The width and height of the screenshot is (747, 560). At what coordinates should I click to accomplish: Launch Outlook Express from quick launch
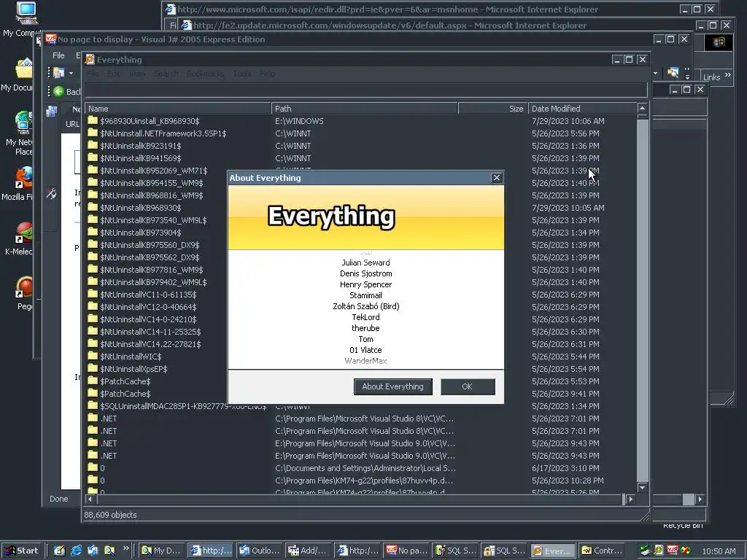93,551
